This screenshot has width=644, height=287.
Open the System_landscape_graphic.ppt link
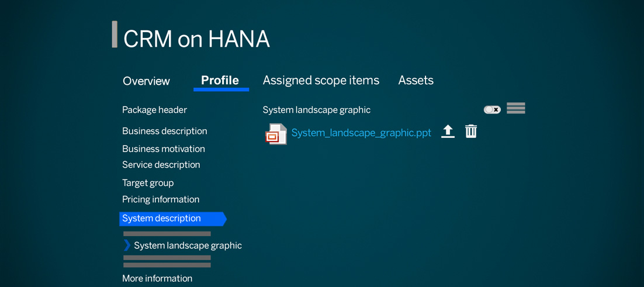click(x=361, y=133)
